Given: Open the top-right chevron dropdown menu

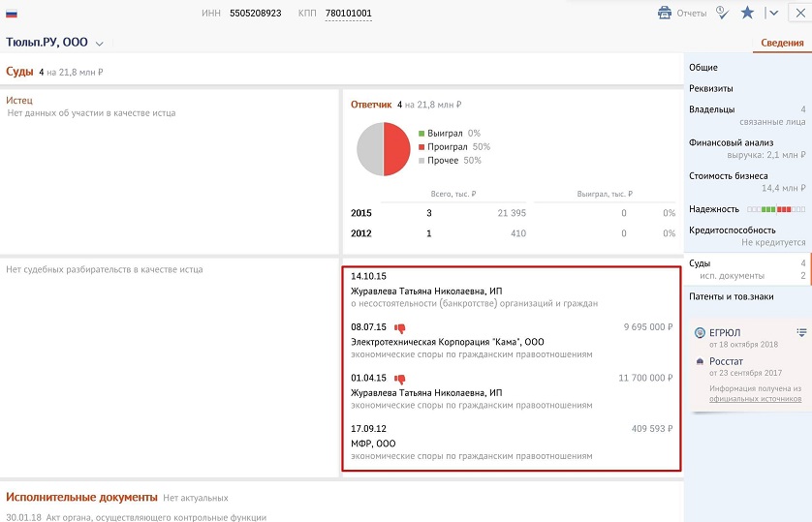Looking at the screenshot, I should click(772, 13).
